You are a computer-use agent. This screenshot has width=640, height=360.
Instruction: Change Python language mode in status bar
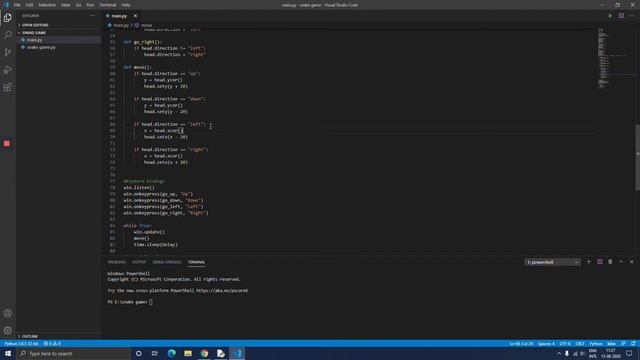click(x=596, y=344)
